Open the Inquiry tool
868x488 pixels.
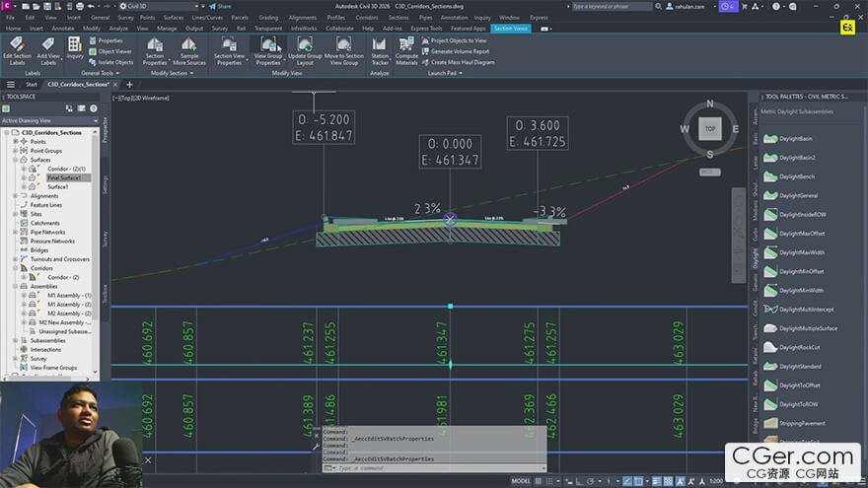click(75, 48)
